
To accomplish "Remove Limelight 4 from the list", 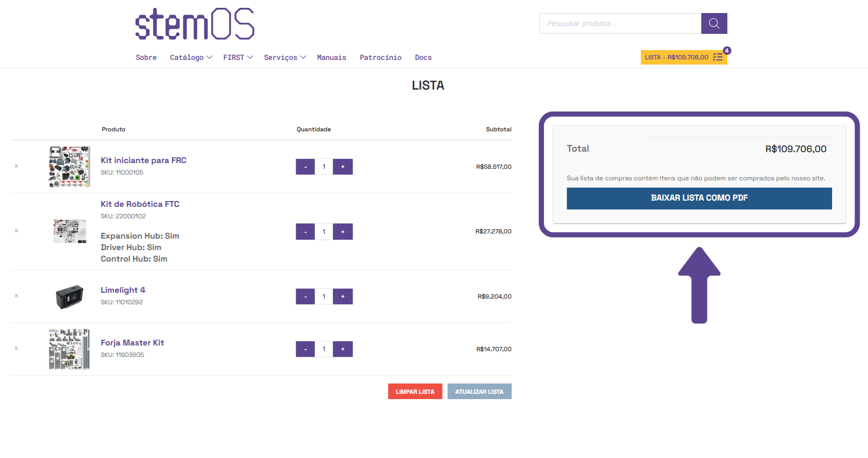I will (16, 296).
